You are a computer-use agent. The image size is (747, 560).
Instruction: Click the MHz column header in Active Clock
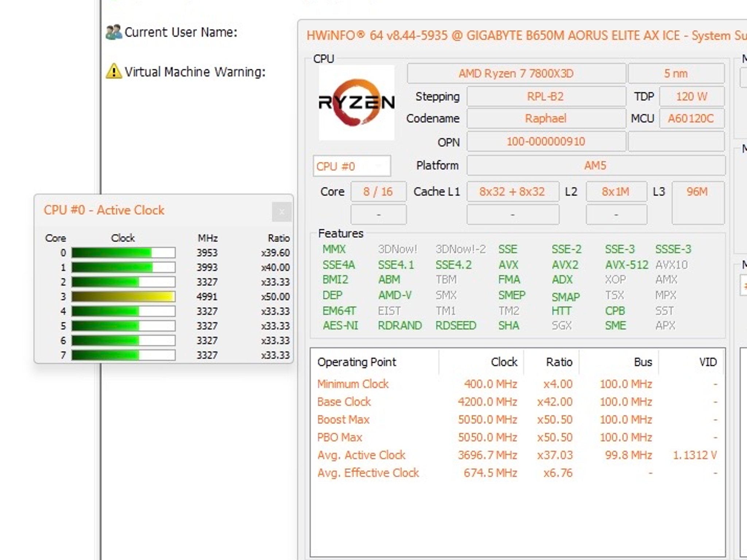tap(208, 238)
